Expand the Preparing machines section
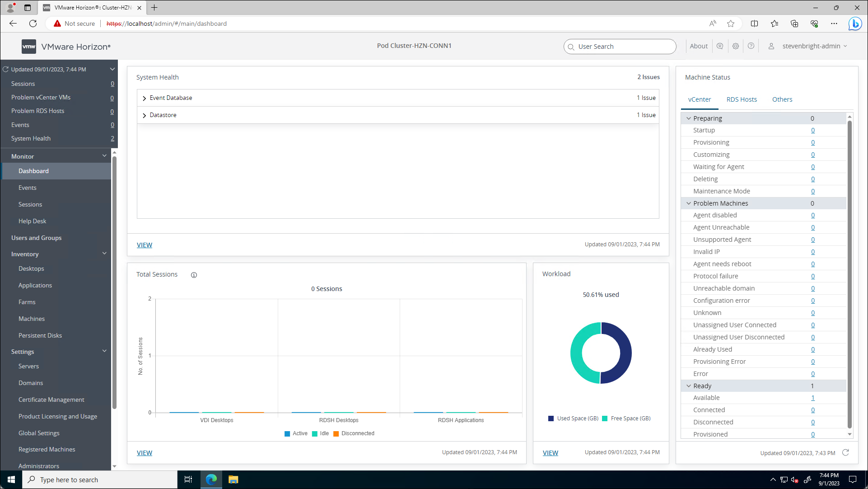 689,118
